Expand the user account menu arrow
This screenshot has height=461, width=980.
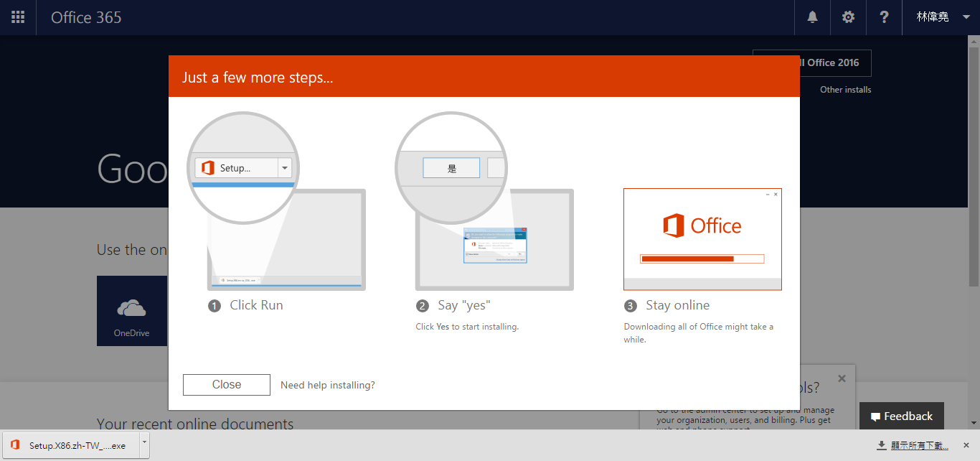(966, 17)
